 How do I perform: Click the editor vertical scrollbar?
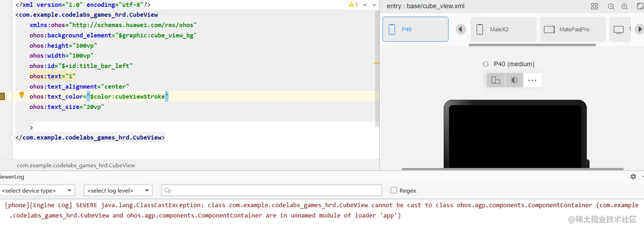coord(377,68)
